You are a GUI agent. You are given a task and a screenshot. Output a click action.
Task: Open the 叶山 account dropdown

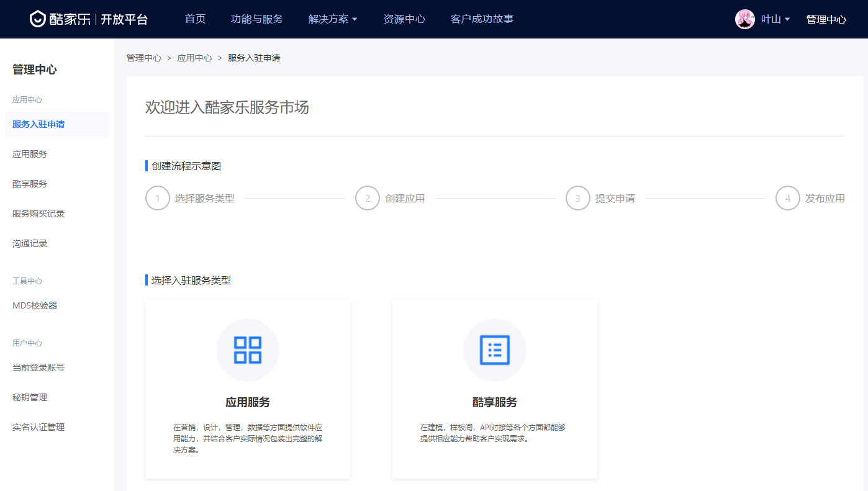pyautogui.click(x=775, y=19)
